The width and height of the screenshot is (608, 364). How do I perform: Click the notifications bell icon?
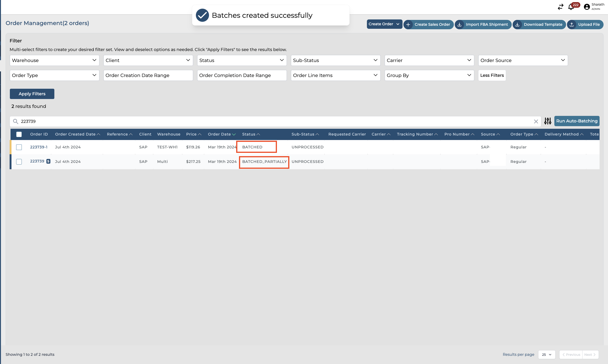(x=571, y=7)
